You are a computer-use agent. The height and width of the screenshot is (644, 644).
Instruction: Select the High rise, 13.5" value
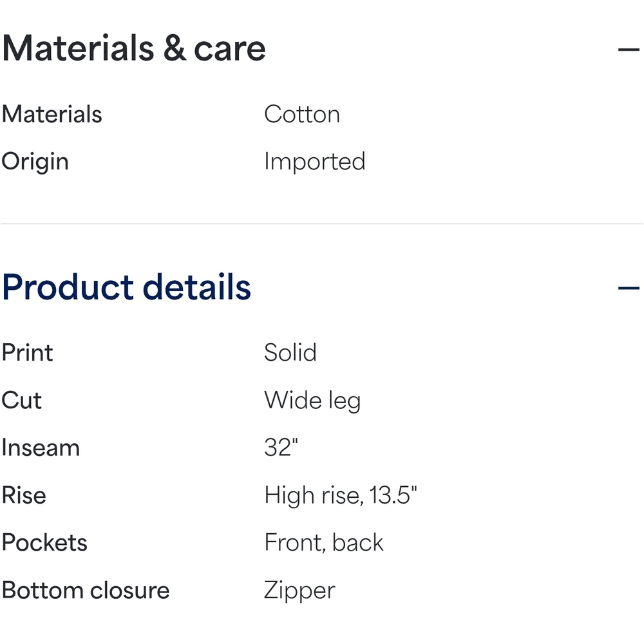pos(341,495)
